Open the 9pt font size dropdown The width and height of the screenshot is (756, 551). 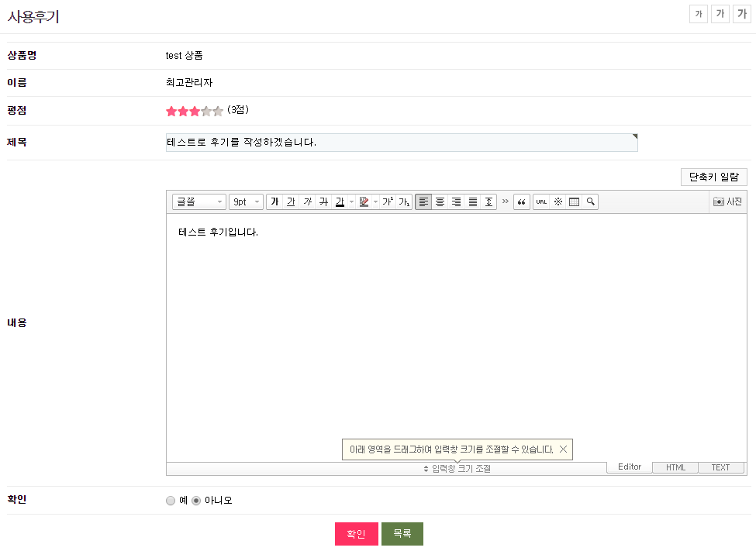[x=246, y=201]
